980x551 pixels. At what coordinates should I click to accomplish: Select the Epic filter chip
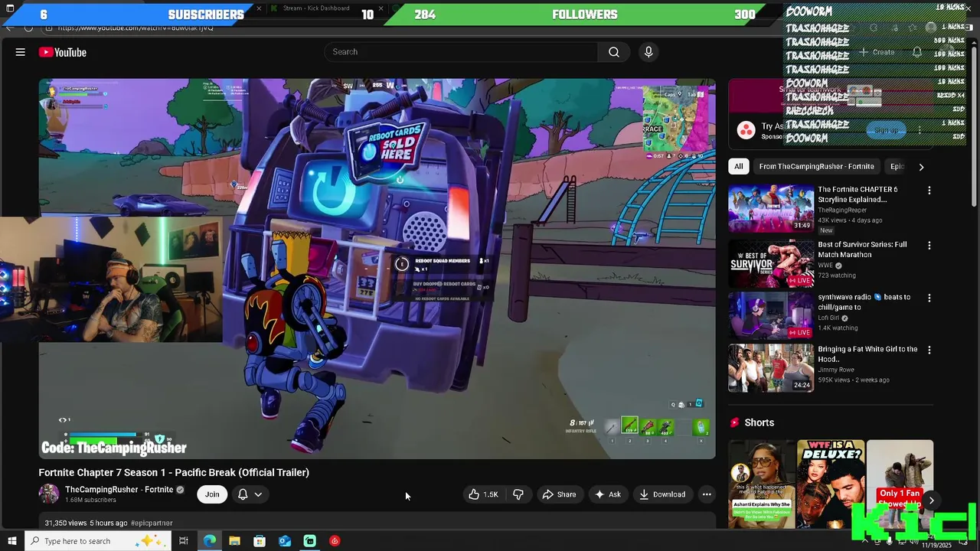[897, 166]
